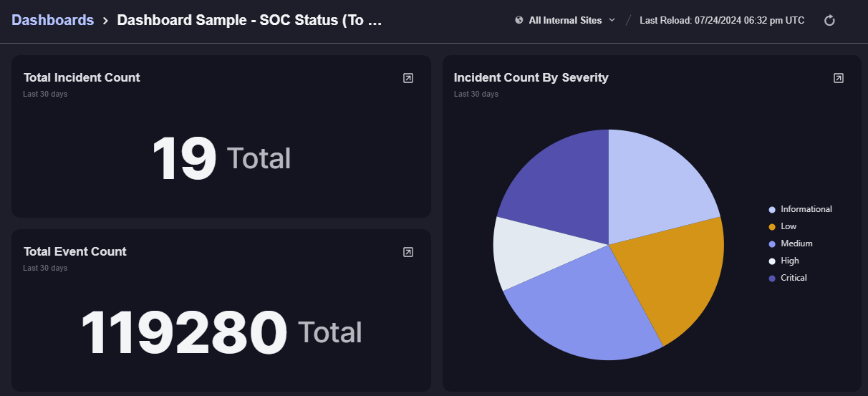Toggle the Medium severity legend entry

[x=796, y=243]
